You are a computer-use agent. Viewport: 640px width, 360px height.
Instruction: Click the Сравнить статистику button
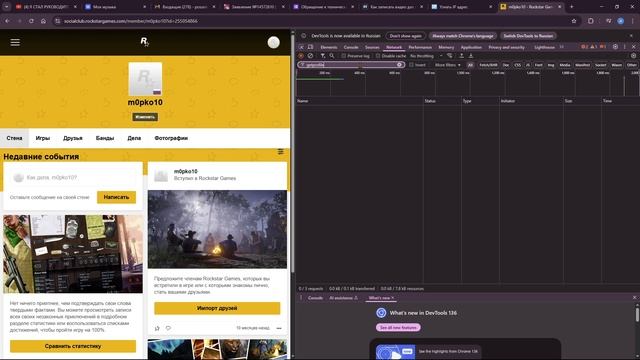click(73, 346)
